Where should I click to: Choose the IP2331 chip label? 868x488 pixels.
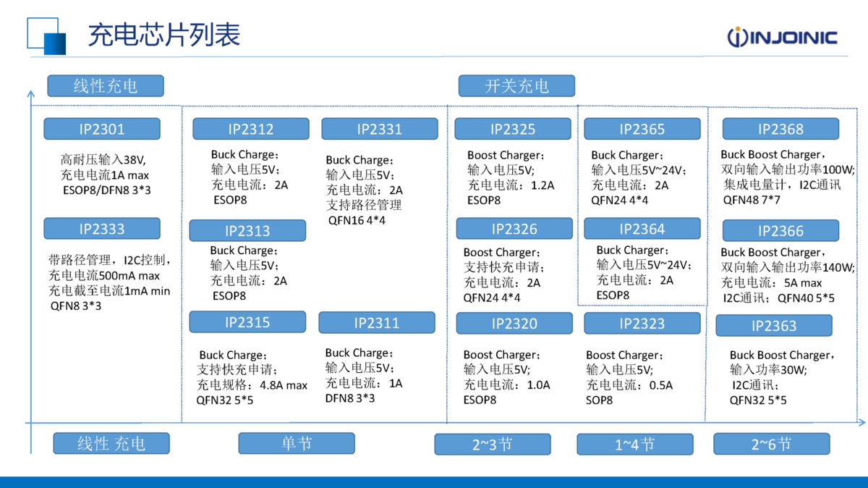(x=379, y=130)
